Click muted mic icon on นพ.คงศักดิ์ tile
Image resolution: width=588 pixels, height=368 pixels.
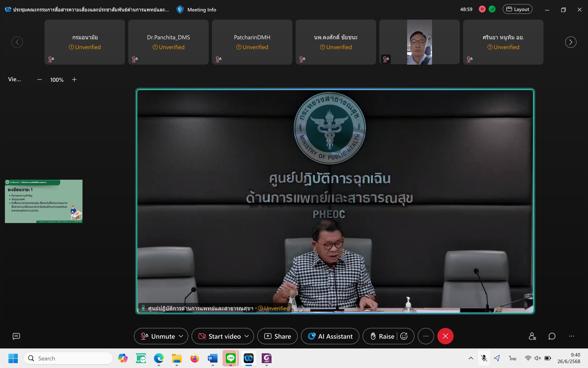click(x=302, y=59)
